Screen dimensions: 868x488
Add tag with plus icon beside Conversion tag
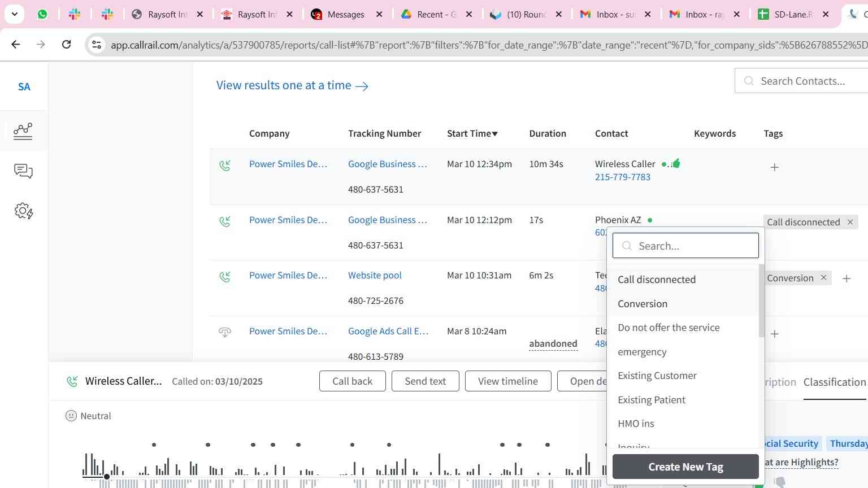tap(847, 278)
